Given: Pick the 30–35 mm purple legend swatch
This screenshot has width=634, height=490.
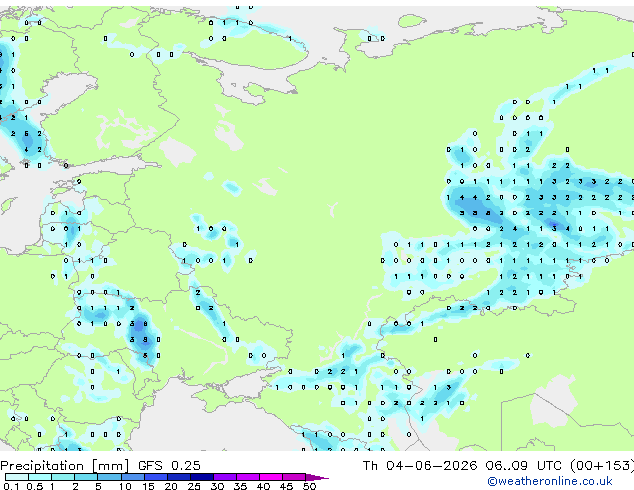Looking at the screenshot, I should (225, 477).
